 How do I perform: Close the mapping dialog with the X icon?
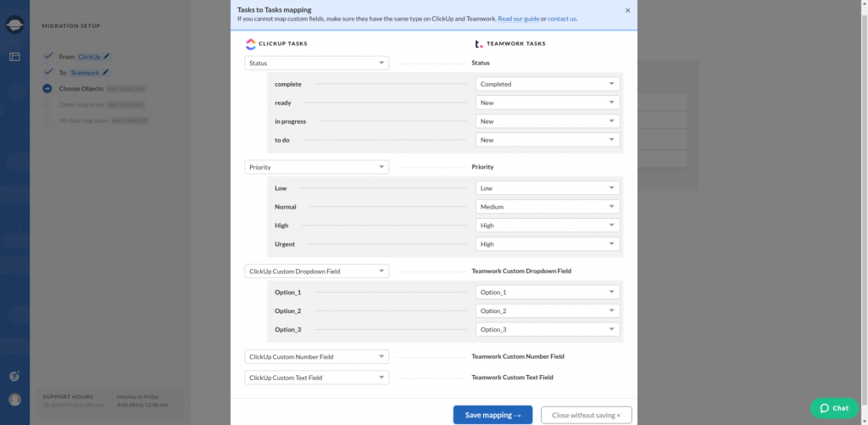click(x=627, y=10)
